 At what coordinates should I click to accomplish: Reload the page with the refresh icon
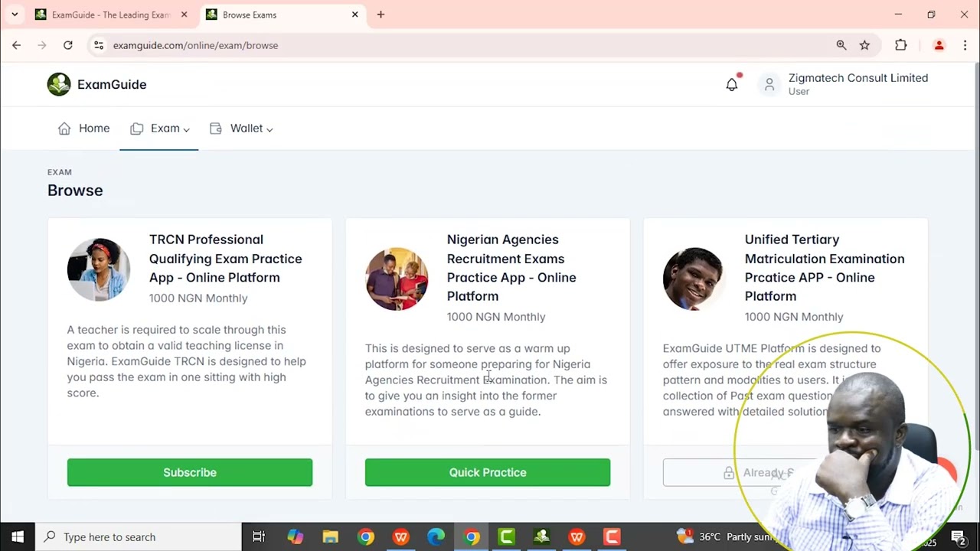pyautogui.click(x=67, y=45)
